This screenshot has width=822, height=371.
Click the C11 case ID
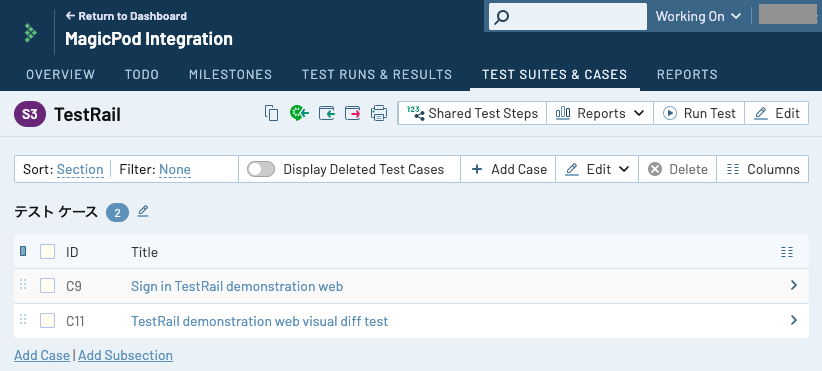[75, 321]
